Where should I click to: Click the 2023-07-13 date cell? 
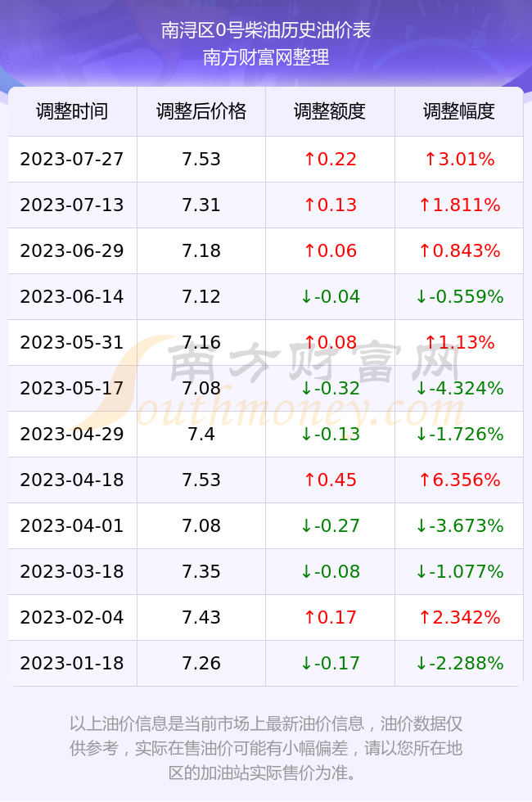point(72,205)
